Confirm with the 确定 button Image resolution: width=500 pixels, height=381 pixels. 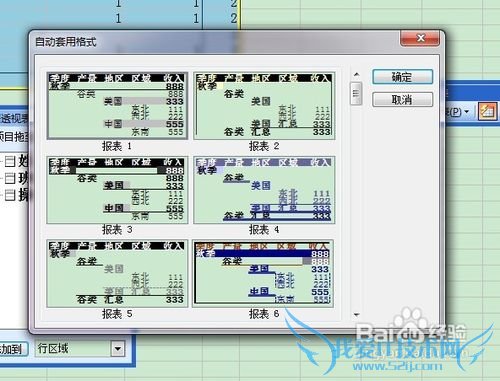click(402, 77)
